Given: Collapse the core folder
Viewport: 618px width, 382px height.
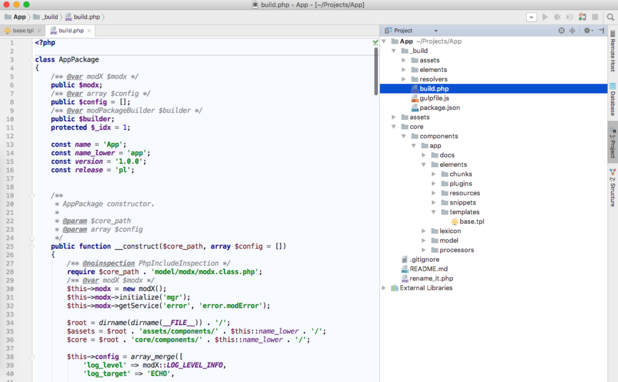Looking at the screenshot, I should click(393, 127).
